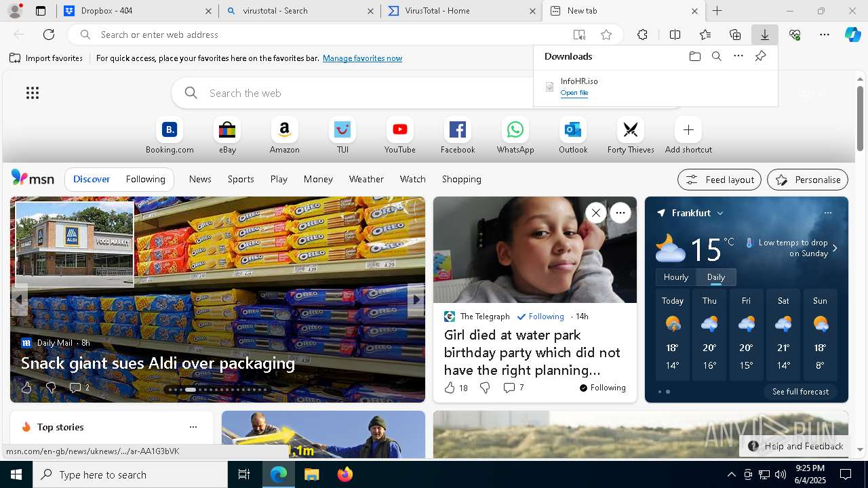Screen dimensions: 868x488
Task: Open the split screen icon
Action: click(x=675, y=35)
